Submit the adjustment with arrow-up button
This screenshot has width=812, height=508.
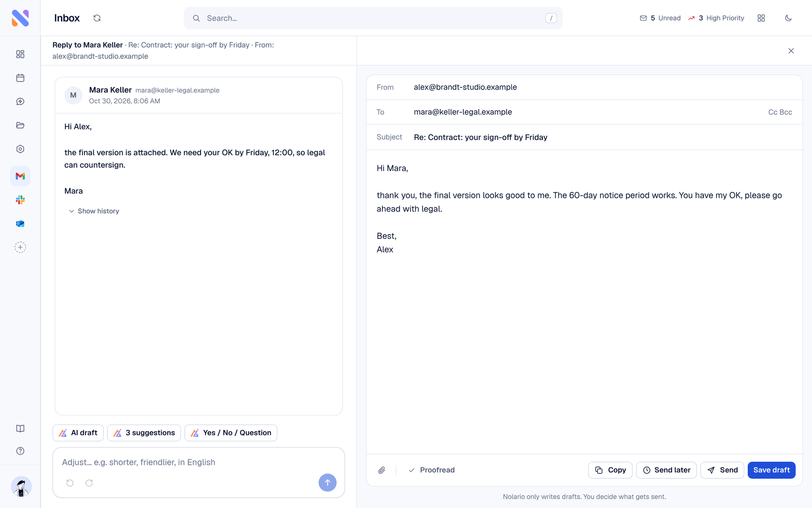[327, 483]
